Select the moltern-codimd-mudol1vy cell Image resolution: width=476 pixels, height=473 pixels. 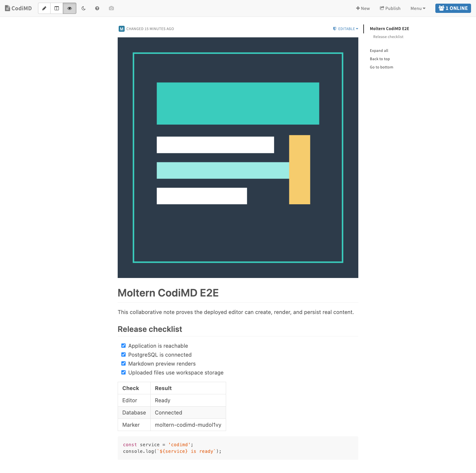coord(188,425)
